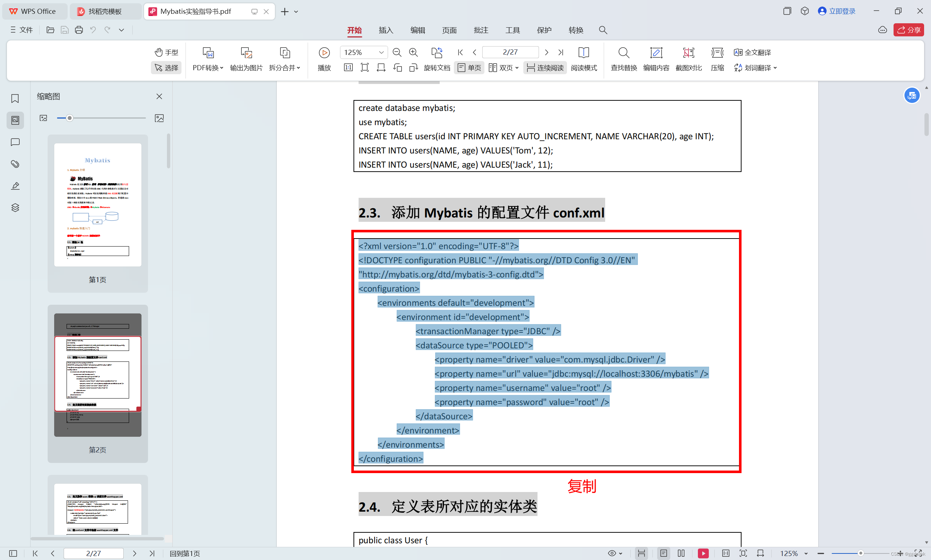
Task: Open 查找替换 find and replace
Action: (x=624, y=59)
